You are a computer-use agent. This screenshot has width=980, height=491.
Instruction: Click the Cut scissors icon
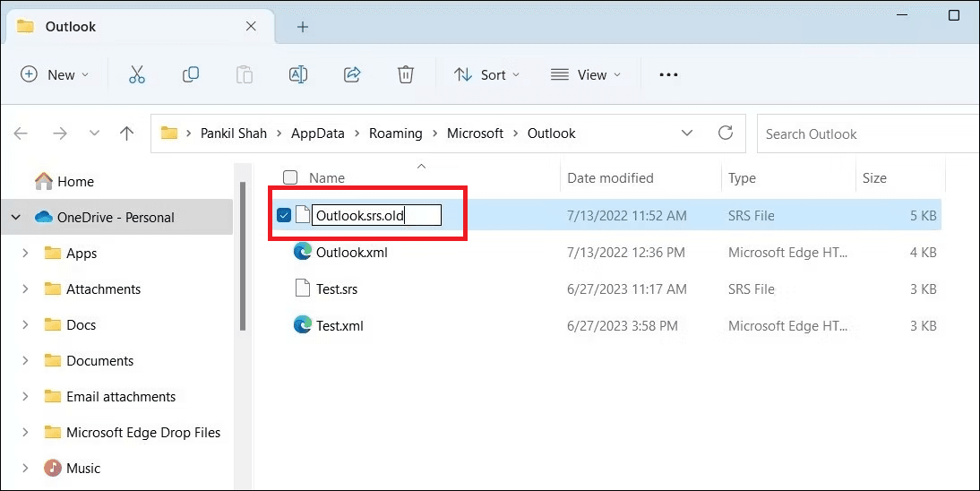[137, 74]
